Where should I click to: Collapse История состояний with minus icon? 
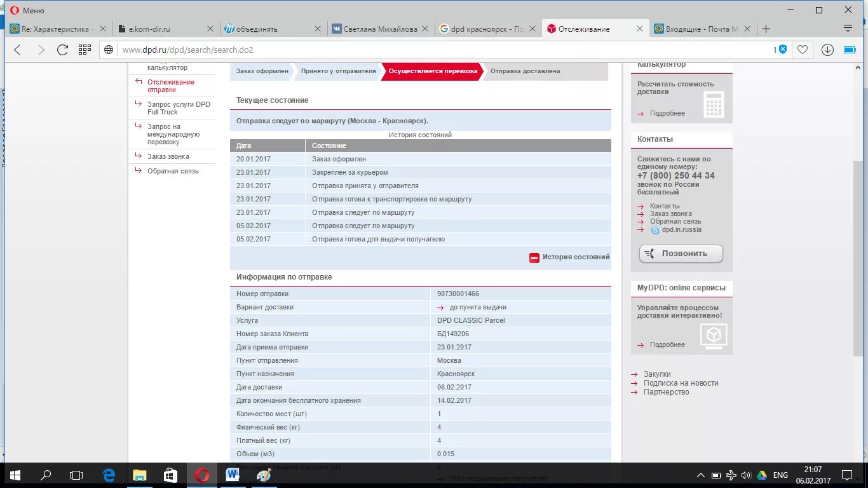click(534, 257)
